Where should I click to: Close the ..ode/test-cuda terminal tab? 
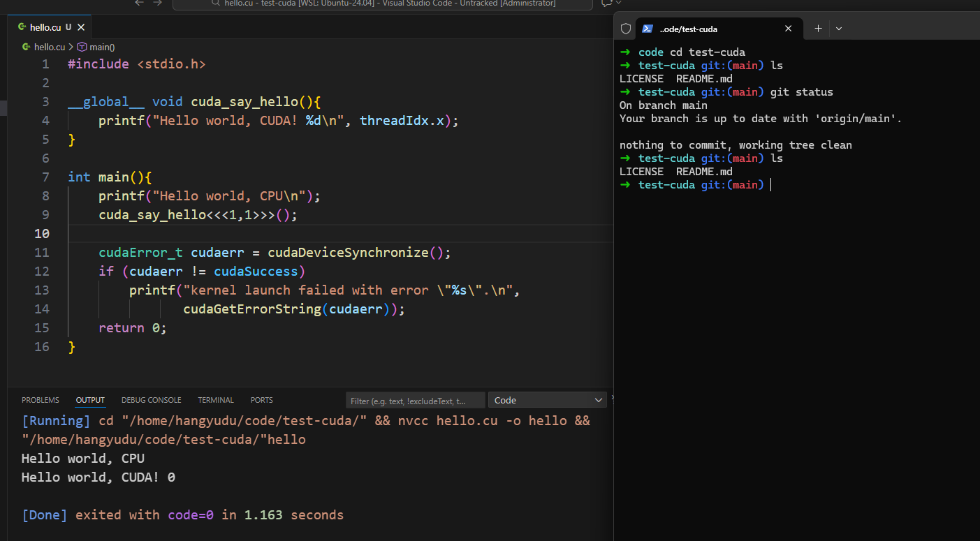coord(789,29)
